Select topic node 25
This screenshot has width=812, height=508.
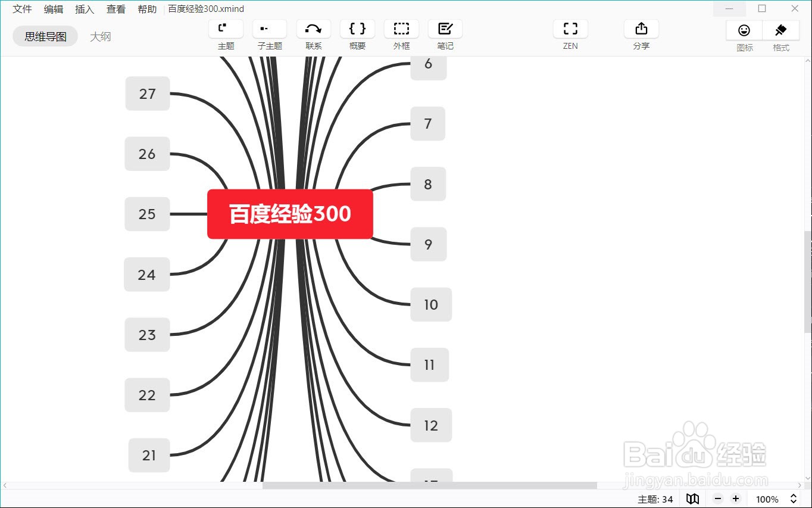[147, 214]
